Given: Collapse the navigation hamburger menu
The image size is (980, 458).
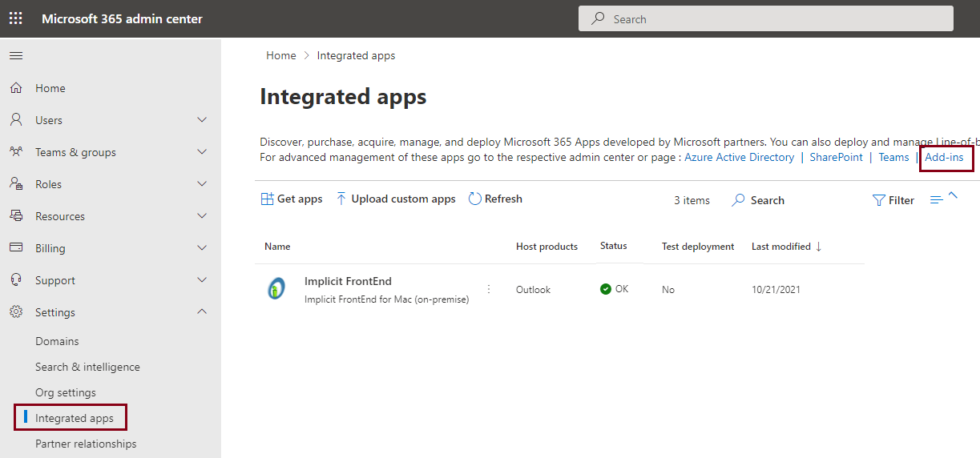Looking at the screenshot, I should point(16,55).
